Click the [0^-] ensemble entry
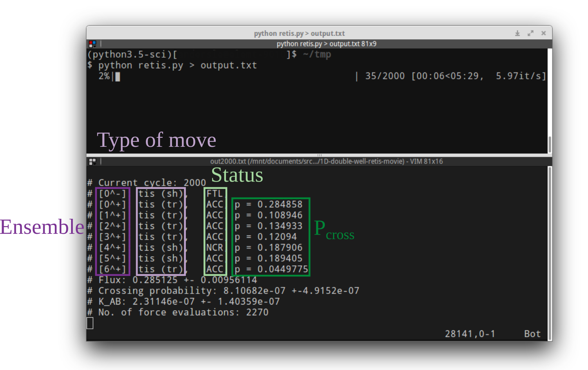This screenshot has width=588, height=370. pos(112,194)
